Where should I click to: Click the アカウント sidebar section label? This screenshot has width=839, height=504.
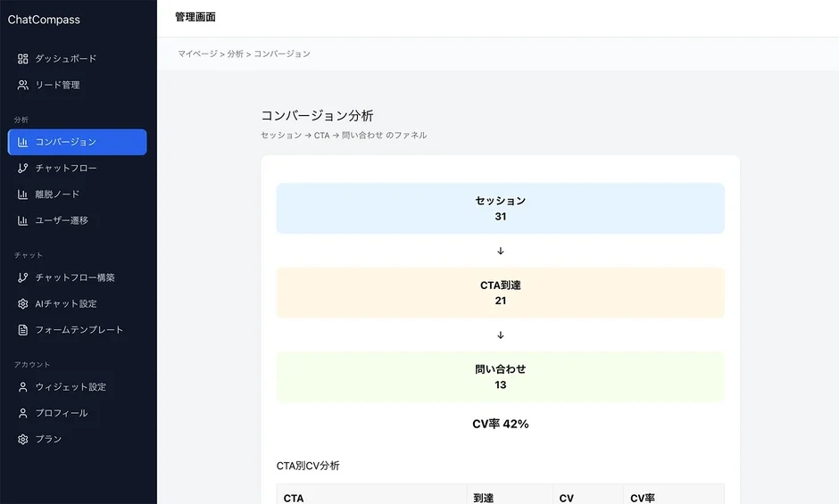pyautogui.click(x=32, y=365)
